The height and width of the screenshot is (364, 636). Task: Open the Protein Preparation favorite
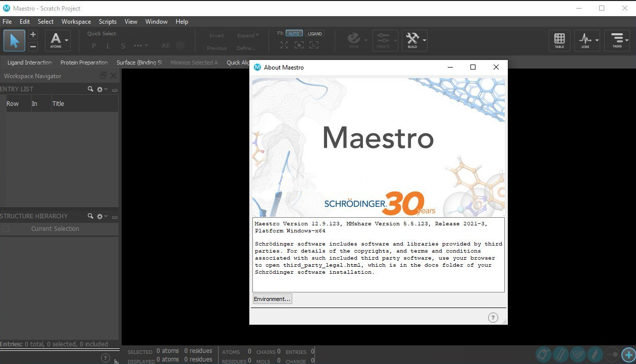(84, 63)
